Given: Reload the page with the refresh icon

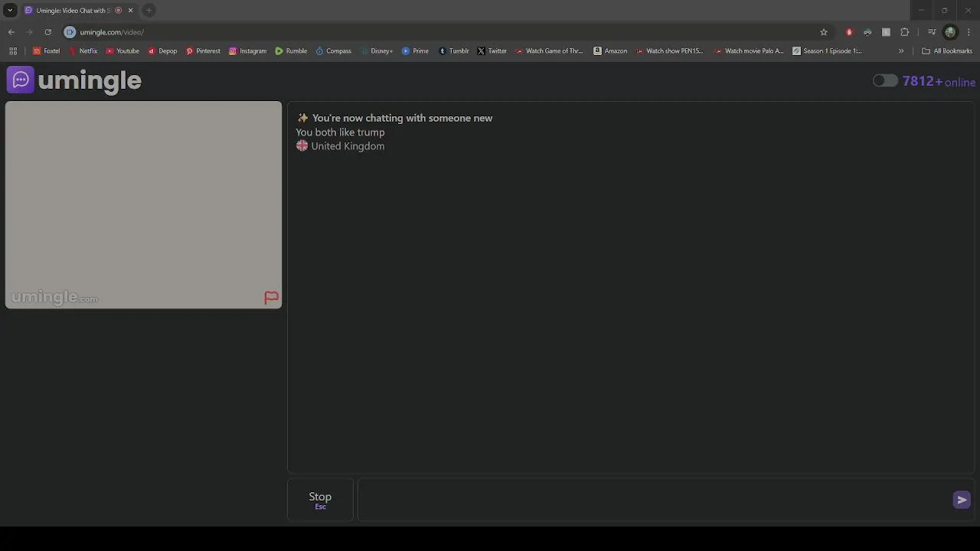Looking at the screenshot, I should [x=47, y=32].
